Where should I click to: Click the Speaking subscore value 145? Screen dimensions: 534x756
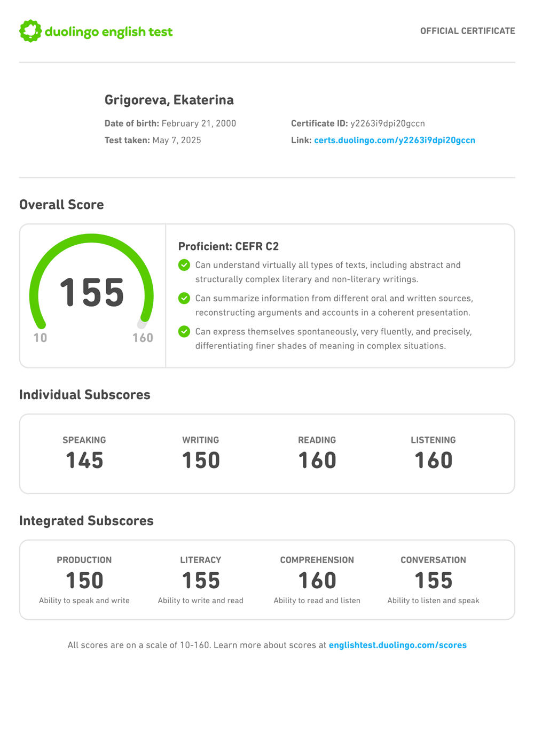click(x=84, y=461)
